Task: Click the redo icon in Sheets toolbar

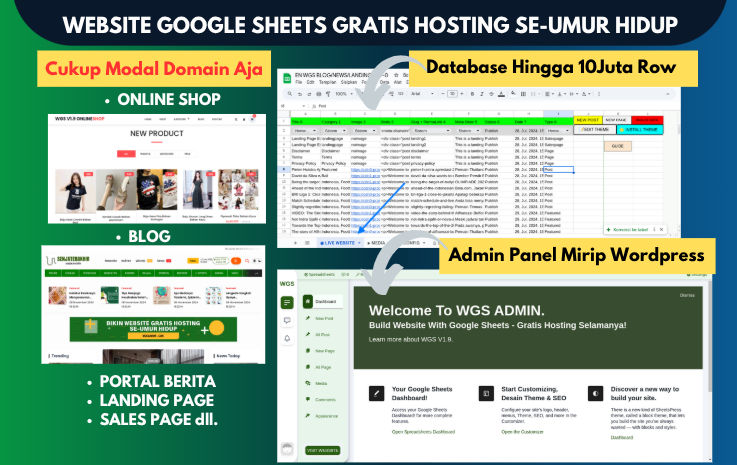Action: point(309,94)
